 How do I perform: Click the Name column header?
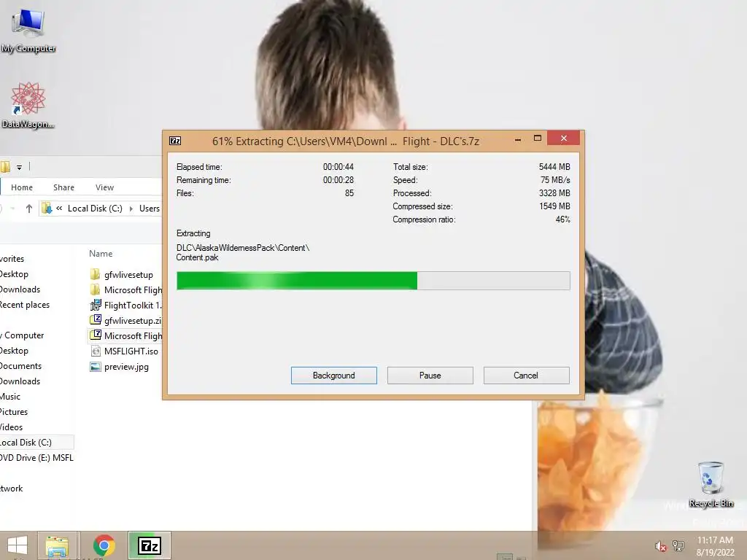point(101,253)
